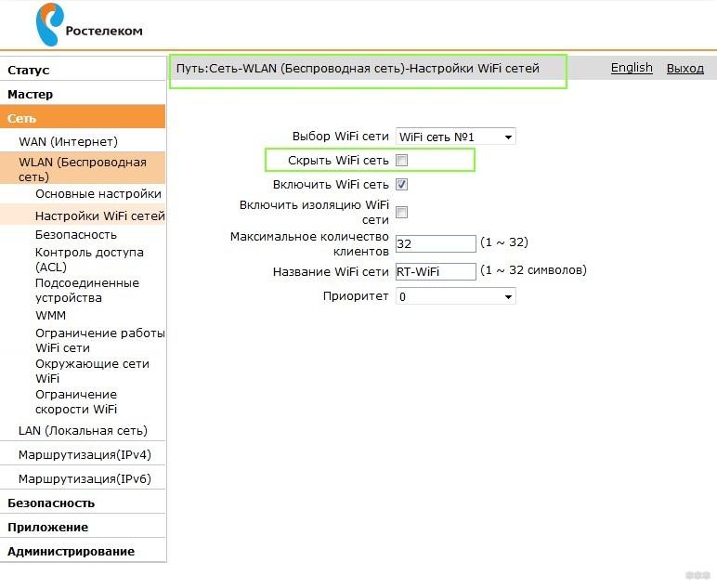The width and height of the screenshot is (717, 588).
Task: Open Маршрутизация(IPv4) section
Action: [85, 455]
